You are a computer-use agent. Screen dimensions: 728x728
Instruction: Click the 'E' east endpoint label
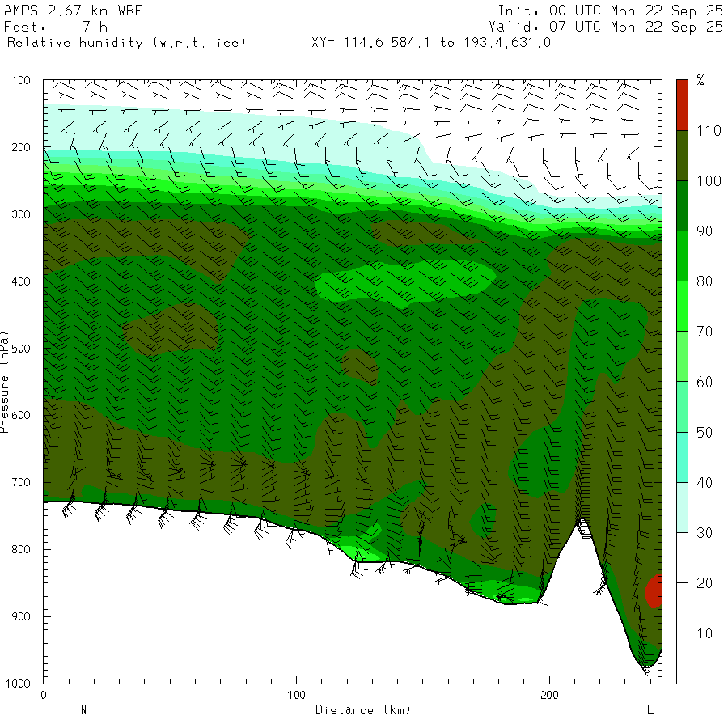pyautogui.click(x=650, y=710)
